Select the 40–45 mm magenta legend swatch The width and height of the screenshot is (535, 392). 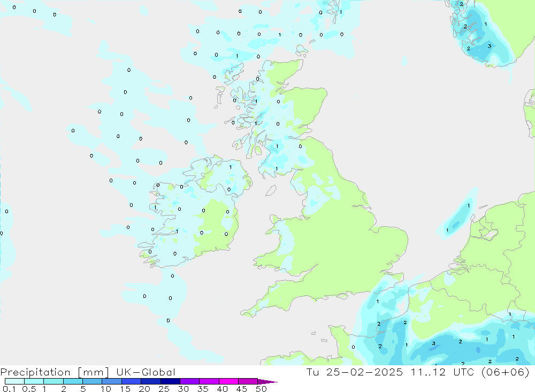pyautogui.click(x=228, y=381)
